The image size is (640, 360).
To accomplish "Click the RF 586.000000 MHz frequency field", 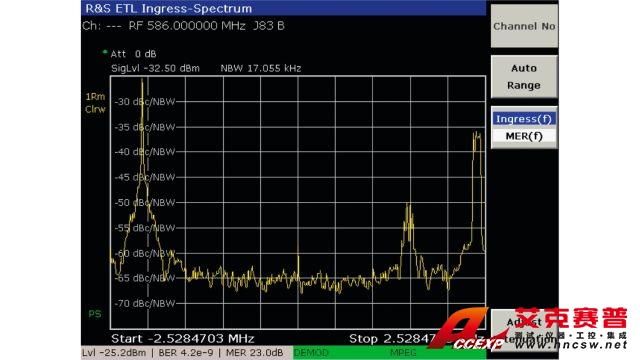I will click(187, 26).
